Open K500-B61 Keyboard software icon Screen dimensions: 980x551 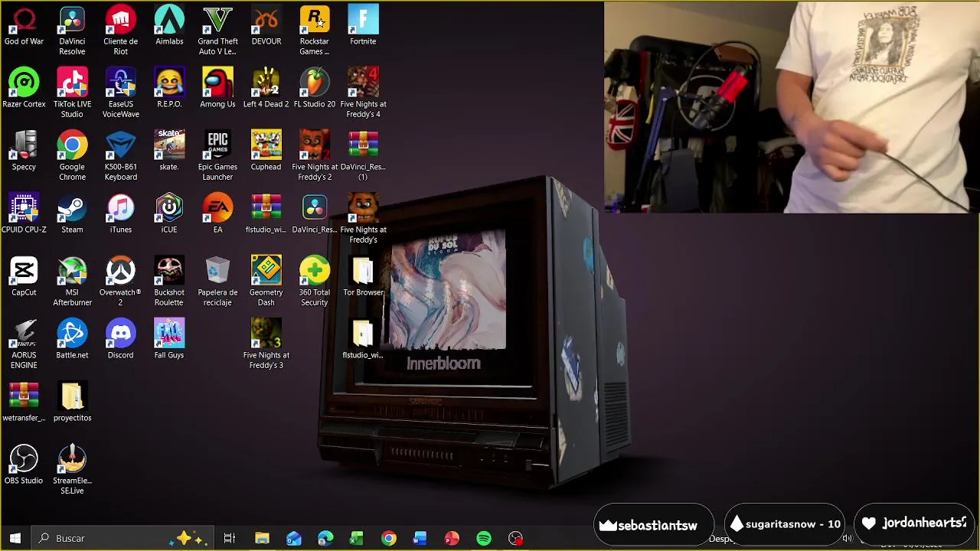(120, 157)
